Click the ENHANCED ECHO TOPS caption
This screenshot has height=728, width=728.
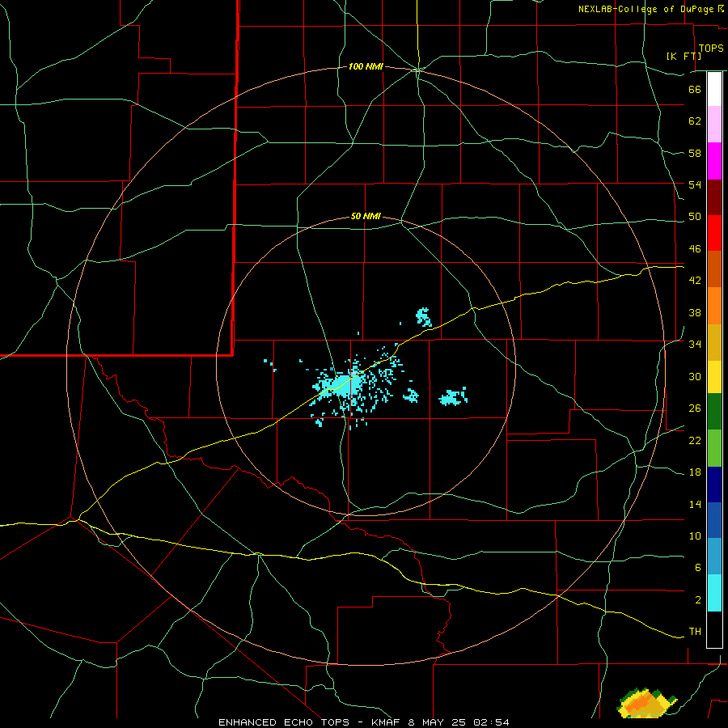coord(287,722)
